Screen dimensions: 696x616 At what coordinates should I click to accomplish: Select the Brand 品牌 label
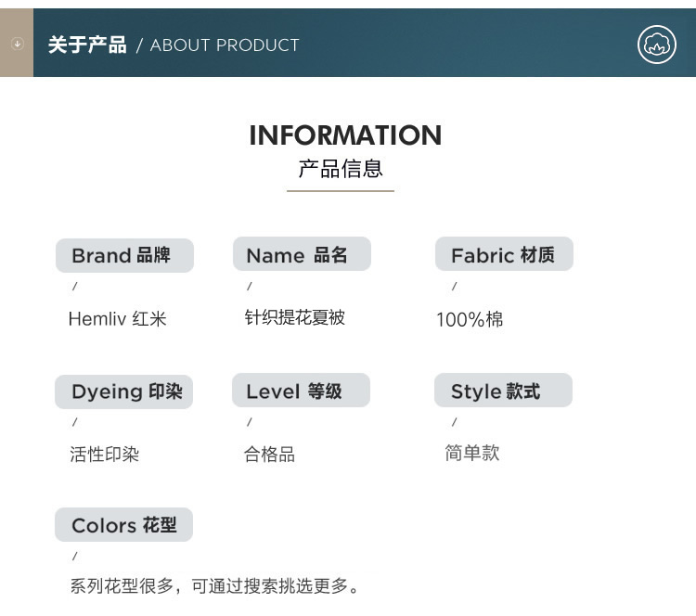pyautogui.click(x=124, y=255)
